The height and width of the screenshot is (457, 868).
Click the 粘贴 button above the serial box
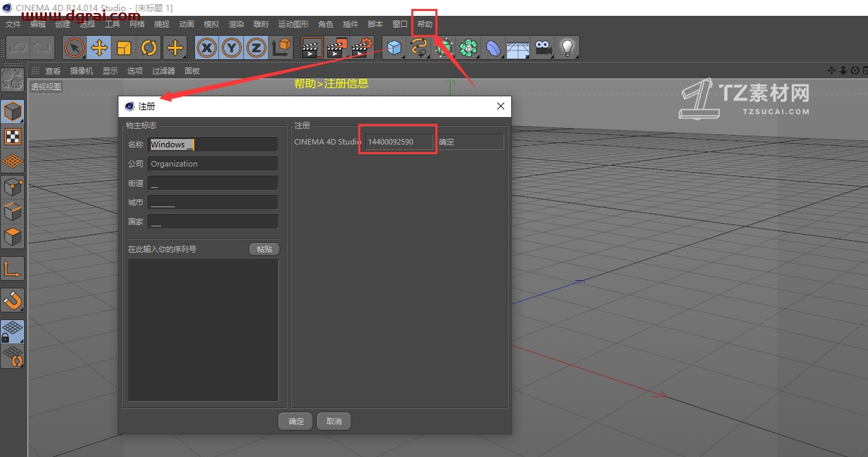(264, 249)
